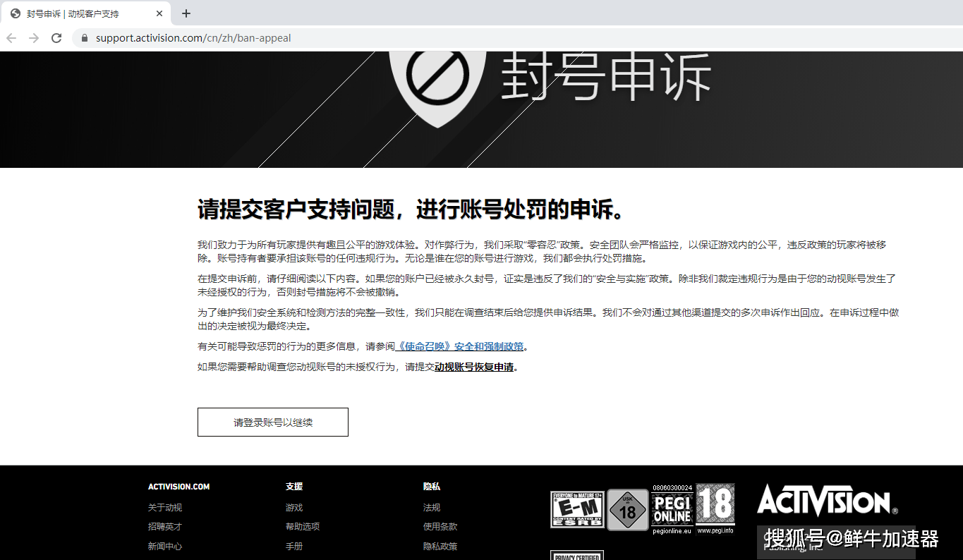The height and width of the screenshot is (560, 963).
Task: Open 法规 footer link
Action: (432, 507)
